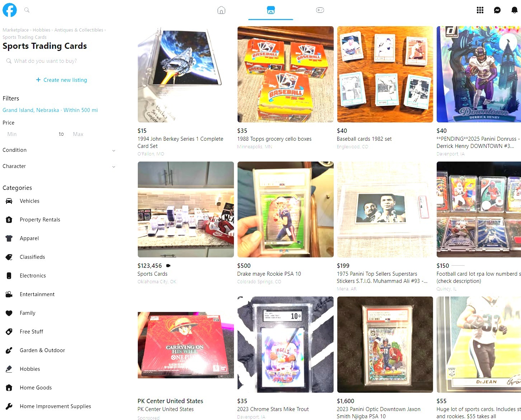The image size is (521, 420).
Task: Change location Grand Island, Nebraska filter
Action: pos(50,110)
